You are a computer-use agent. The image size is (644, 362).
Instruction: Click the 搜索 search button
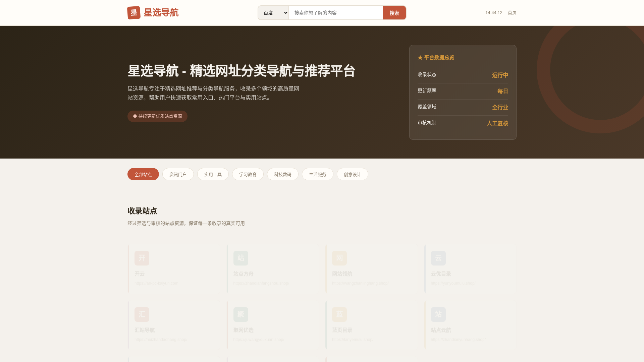(x=394, y=13)
